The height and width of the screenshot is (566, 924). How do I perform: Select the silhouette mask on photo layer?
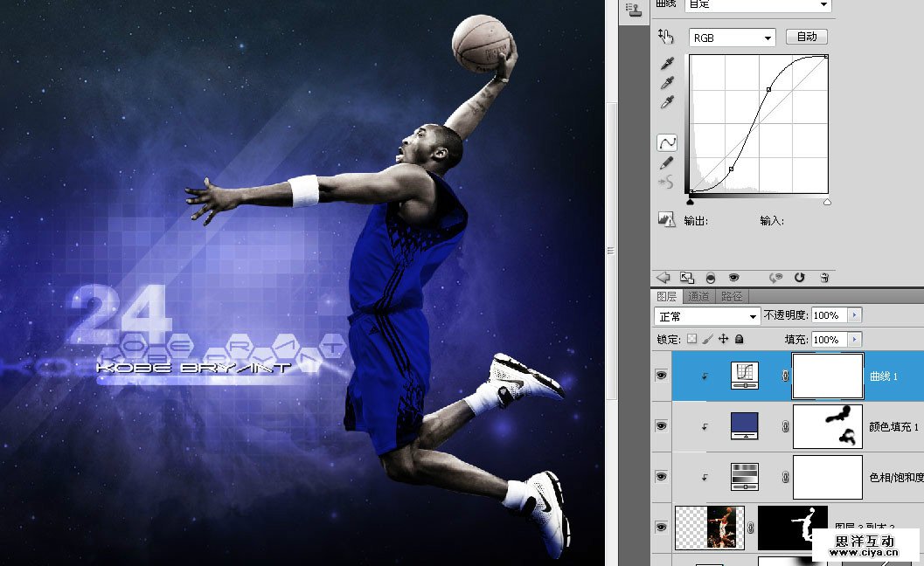791,527
